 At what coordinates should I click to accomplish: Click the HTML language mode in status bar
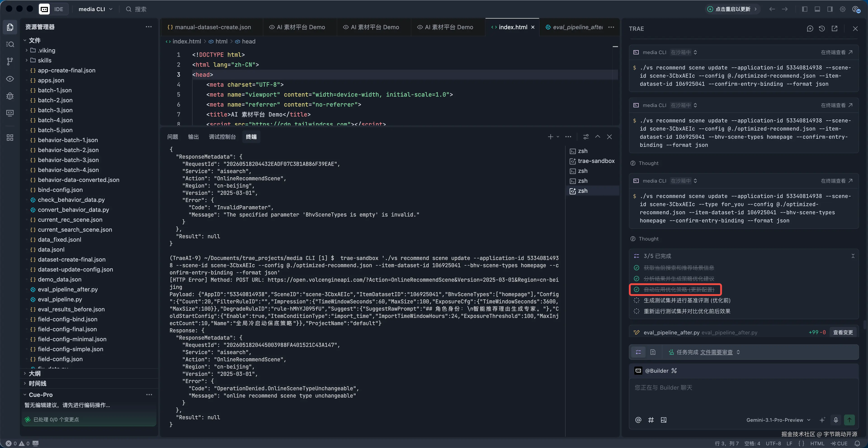tap(817, 444)
